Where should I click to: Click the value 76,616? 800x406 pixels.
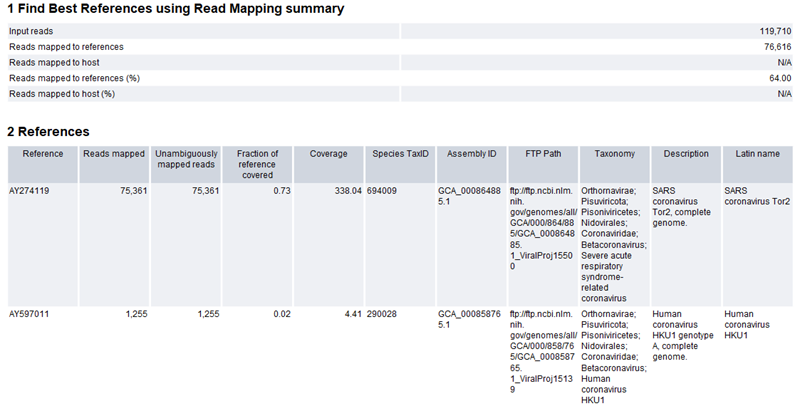778,47
